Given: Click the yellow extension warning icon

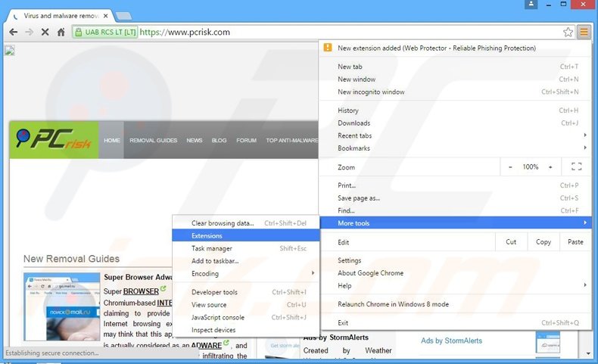Looking at the screenshot, I should tap(327, 48).
